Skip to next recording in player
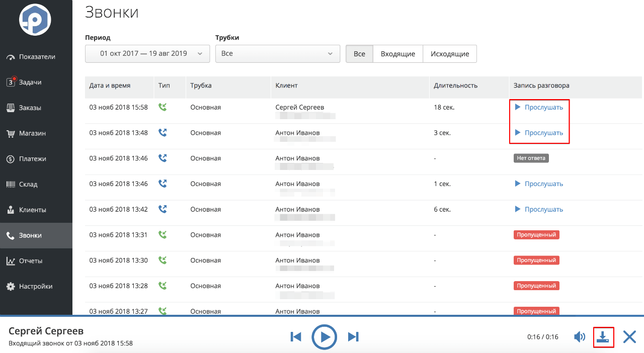The image size is (644, 353). point(354,337)
